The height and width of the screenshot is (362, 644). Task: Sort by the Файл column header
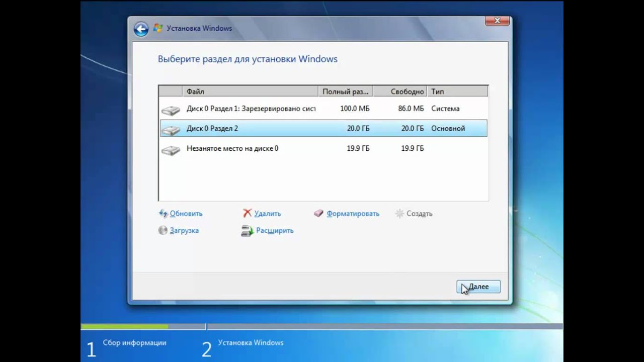coord(250,92)
